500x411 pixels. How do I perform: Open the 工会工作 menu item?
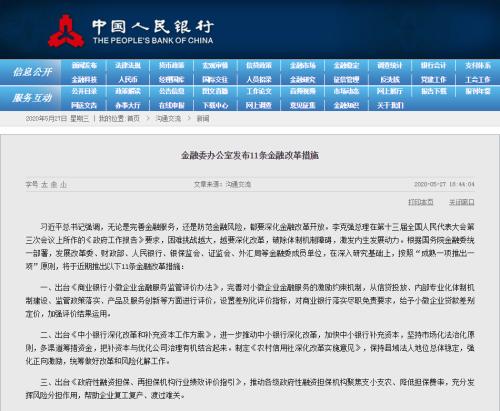coord(478,79)
